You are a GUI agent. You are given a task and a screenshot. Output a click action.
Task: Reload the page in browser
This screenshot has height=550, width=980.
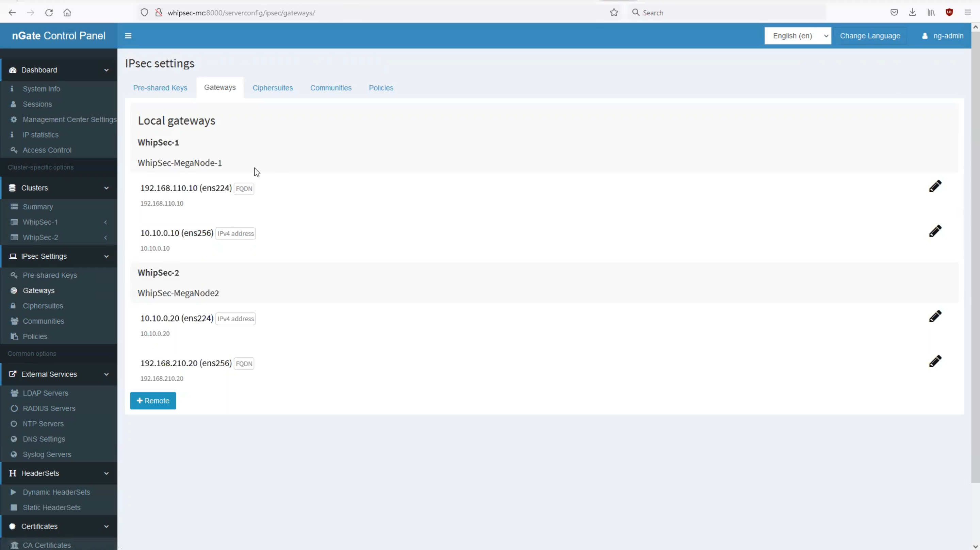point(49,13)
